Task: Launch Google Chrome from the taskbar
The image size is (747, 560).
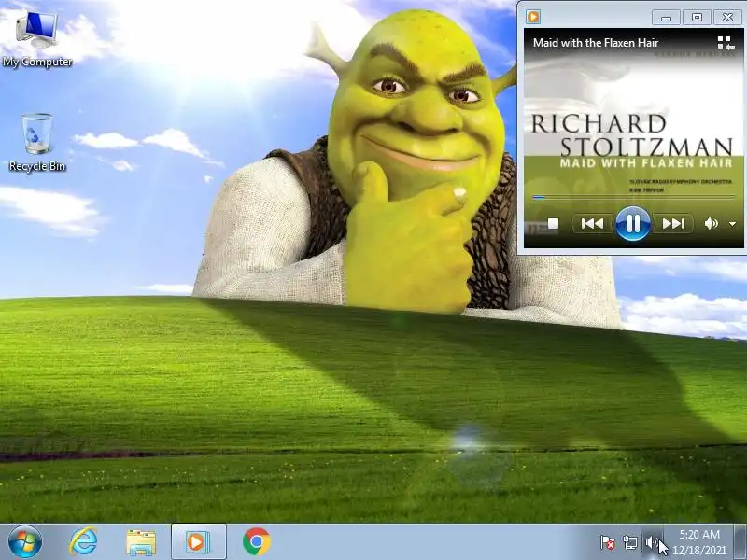Action: click(x=256, y=542)
